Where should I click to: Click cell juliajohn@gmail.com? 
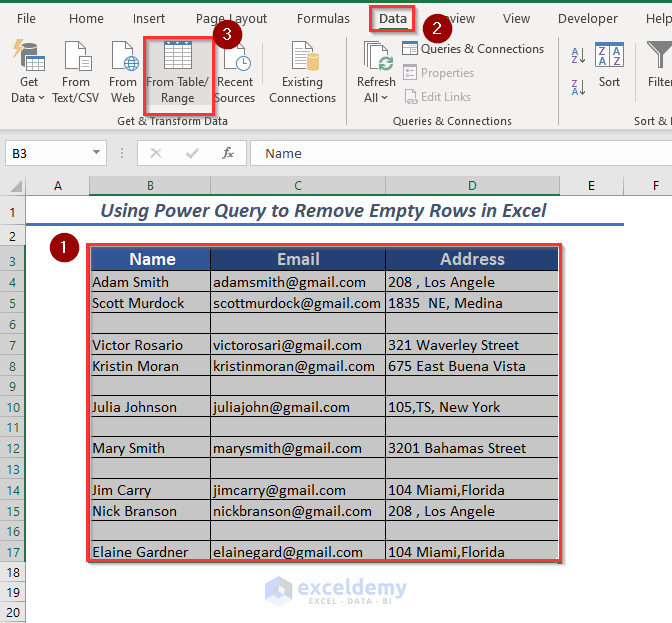(x=298, y=407)
